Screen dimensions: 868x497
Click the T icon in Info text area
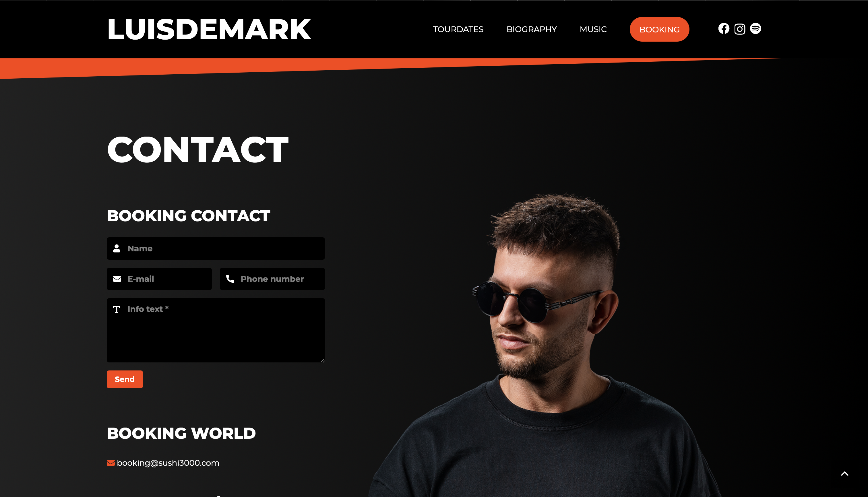tap(117, 309)
